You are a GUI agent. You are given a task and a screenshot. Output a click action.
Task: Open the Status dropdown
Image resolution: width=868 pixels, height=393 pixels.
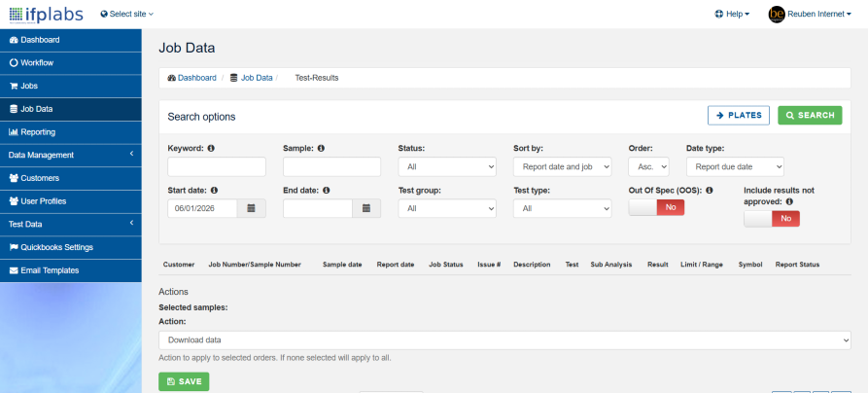tap(446, 166)
